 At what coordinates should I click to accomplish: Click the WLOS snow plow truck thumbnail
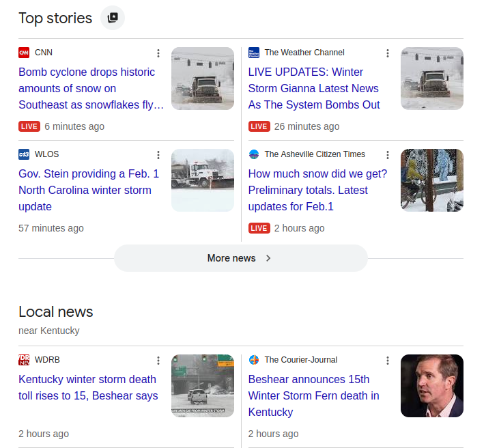coord(203,180)
